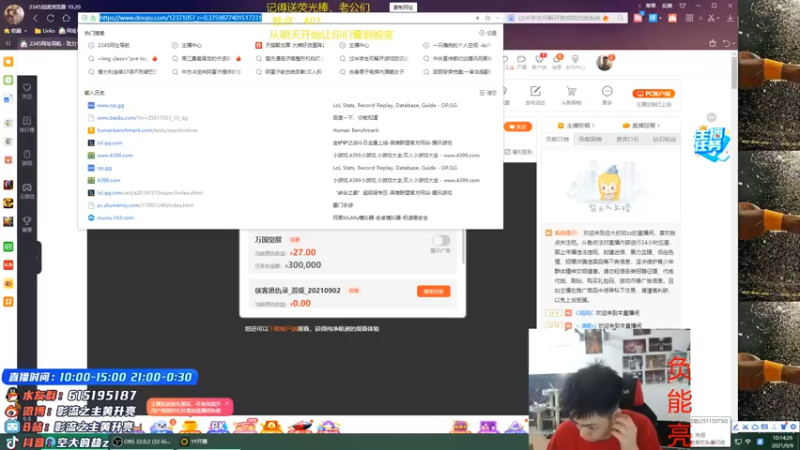This screenshot has height=450, width=800.
Task: Open the downloads arrow icon
Action: [730, 18]
